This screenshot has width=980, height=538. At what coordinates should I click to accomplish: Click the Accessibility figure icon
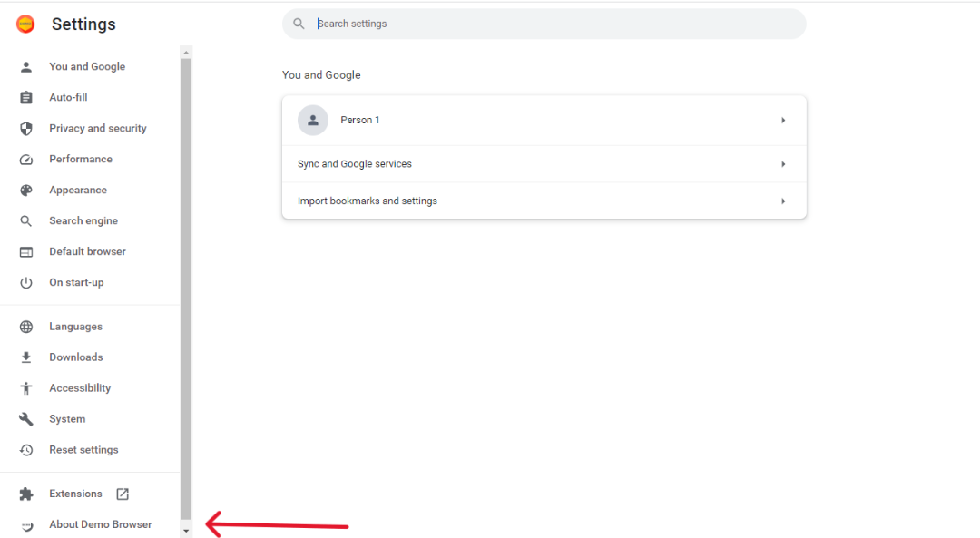(26, 388)
